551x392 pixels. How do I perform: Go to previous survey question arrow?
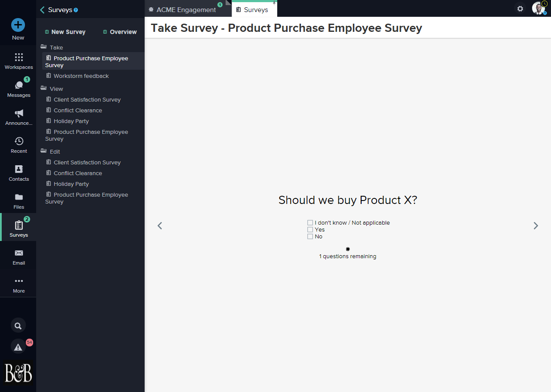pyautogui.click(x=160, y=225)
